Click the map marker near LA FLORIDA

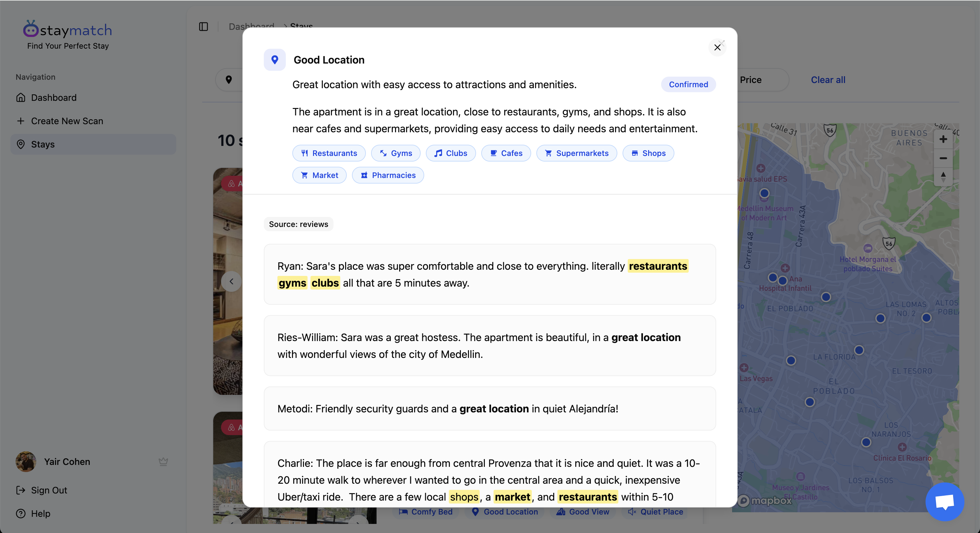coord(859,350)
